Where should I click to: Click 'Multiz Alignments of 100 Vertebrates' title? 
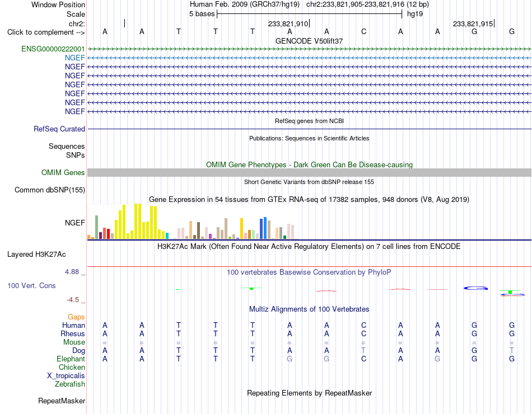point(309,309)
